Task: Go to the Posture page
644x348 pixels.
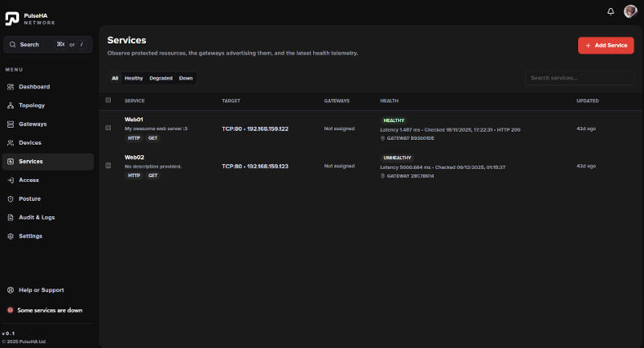Action: (x=48, y=199)
